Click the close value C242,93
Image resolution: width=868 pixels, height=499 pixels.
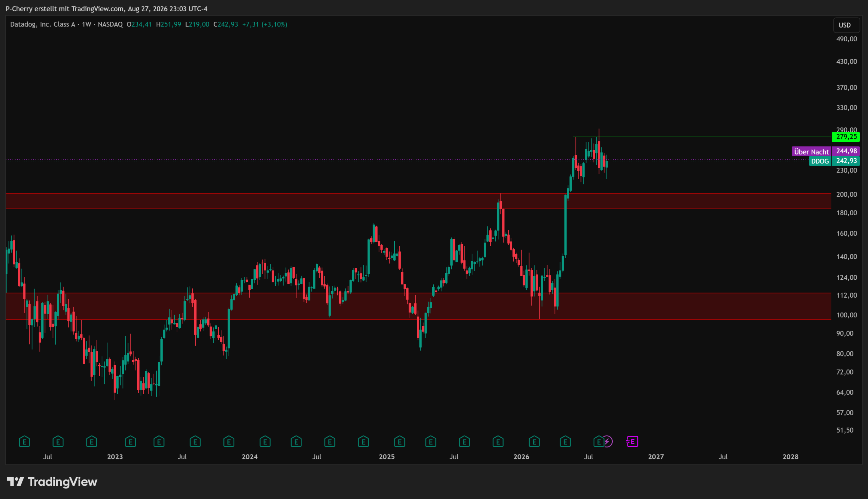click(x=225, y=24)
